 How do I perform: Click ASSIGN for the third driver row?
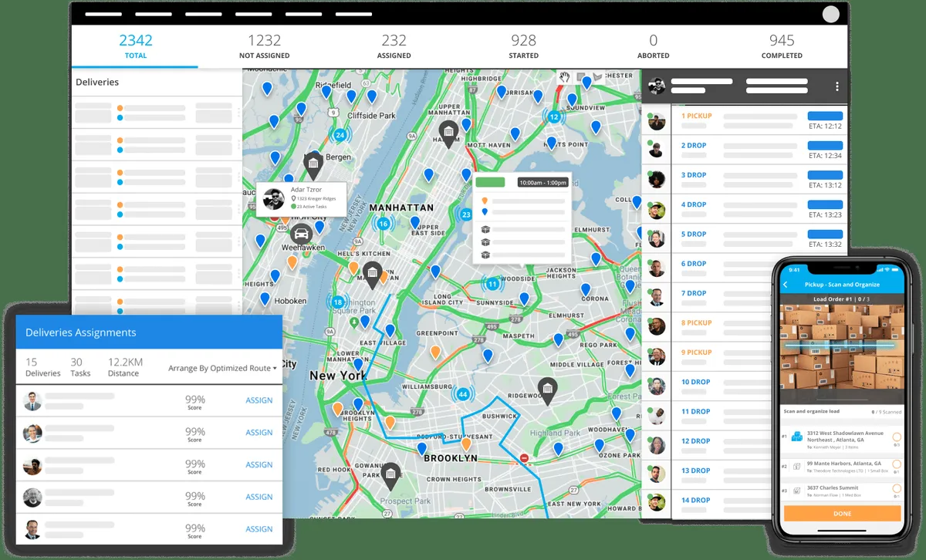click(259, 465)
